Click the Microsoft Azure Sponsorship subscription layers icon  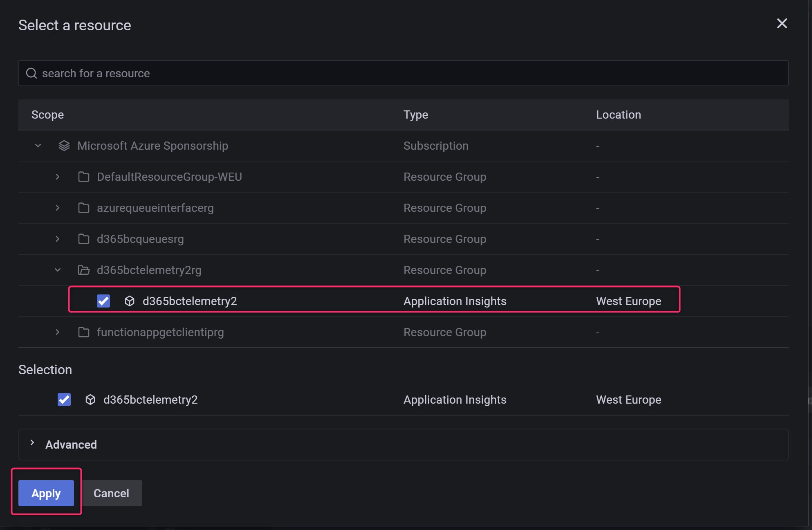[x=64, y=146]
